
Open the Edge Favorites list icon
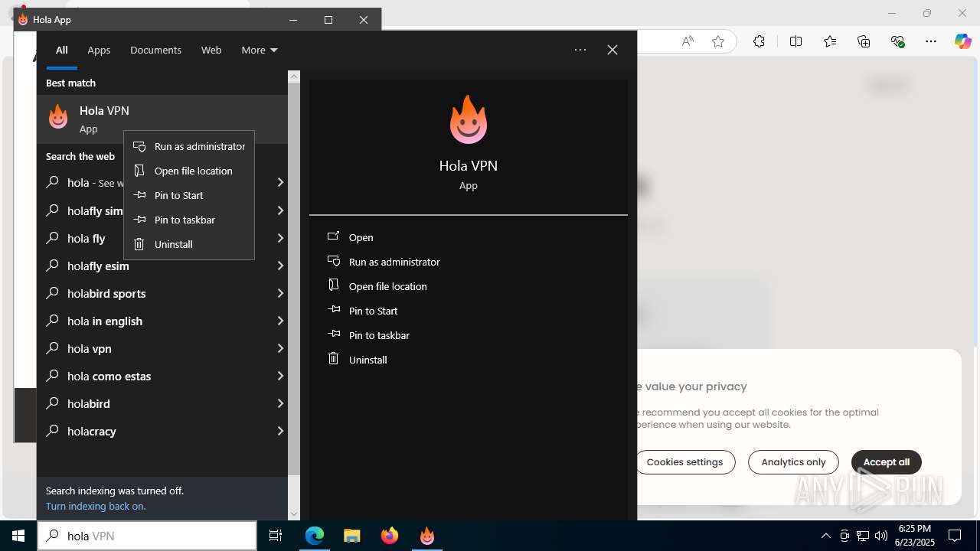coord(830,41)
